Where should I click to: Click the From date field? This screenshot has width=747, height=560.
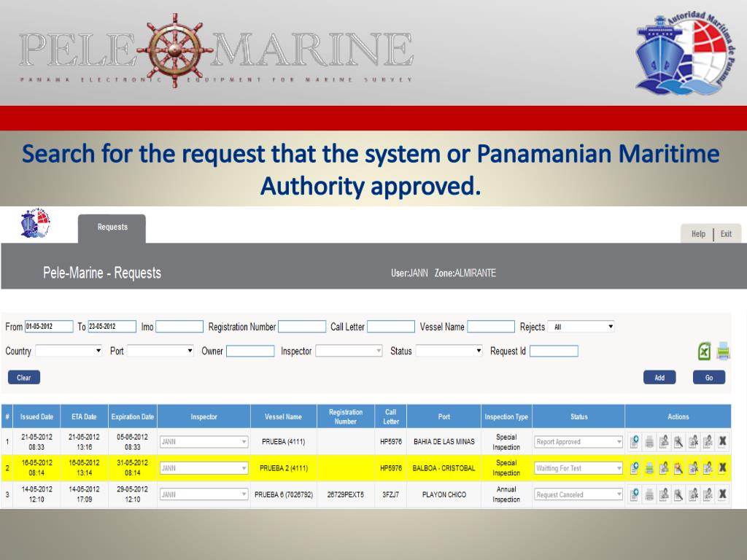coord(49,327)
